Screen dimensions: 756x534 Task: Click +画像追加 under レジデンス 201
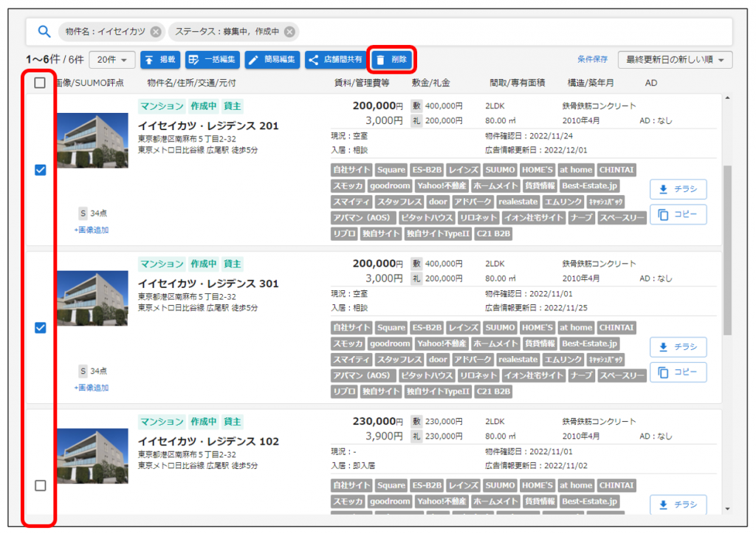pos(91,230)
